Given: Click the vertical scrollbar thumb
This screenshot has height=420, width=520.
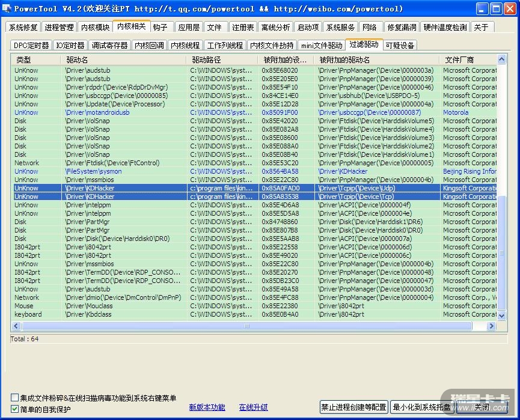Looking at the screenshot, I should tap(501, 253).
